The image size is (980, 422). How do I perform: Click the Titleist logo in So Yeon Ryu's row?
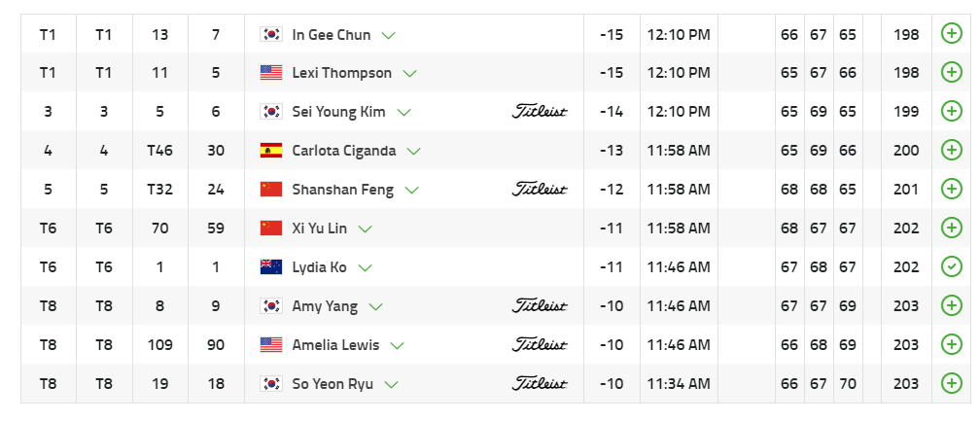540,384
